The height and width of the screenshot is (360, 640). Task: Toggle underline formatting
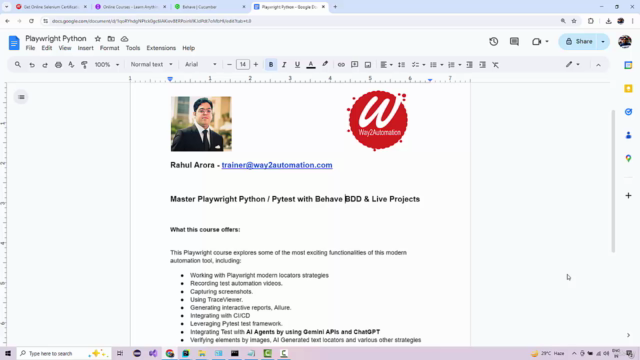pos(297,64)
